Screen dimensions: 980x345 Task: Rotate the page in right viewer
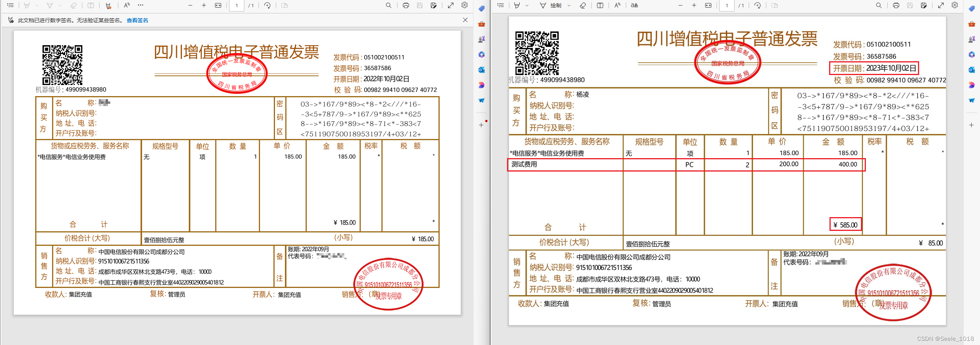757,5
